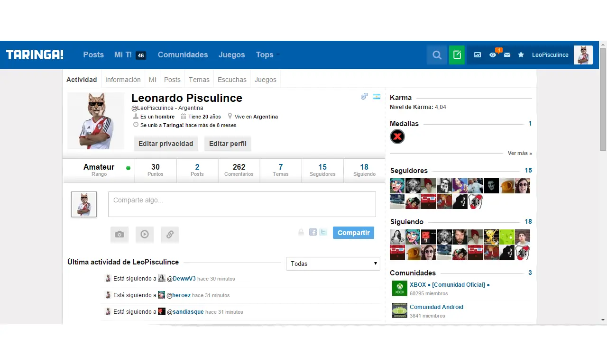Expand medals with Ver más link
This screenshot has width=607, height=364.
[519, 154]
